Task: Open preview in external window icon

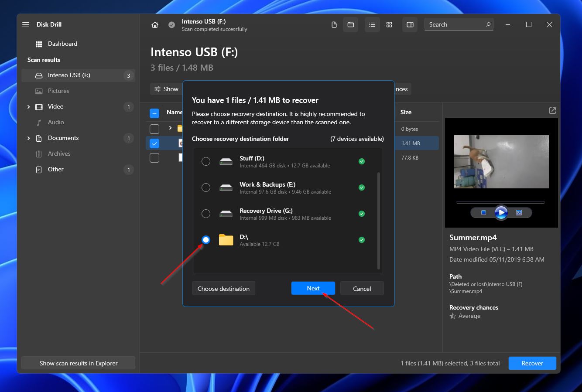Action: tap(552, 111)
